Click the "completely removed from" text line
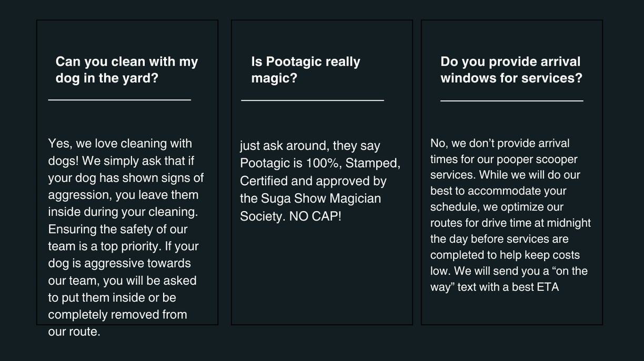This screenshot has width=644, height=361. (117, 315)
